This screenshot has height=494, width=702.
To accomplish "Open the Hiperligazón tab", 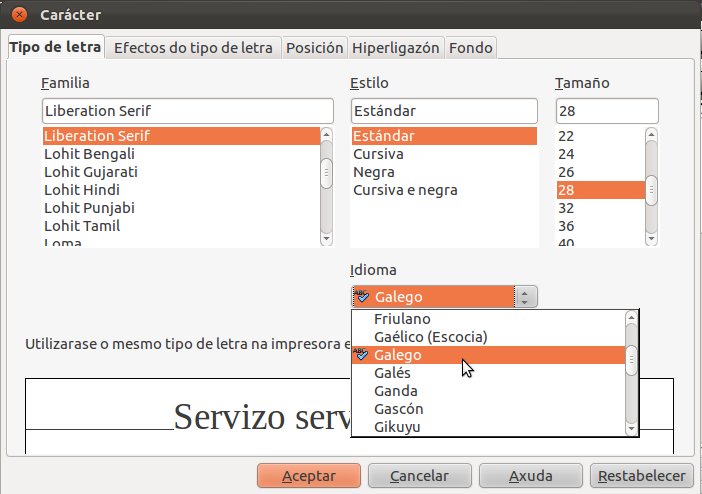I will point(395,48).
